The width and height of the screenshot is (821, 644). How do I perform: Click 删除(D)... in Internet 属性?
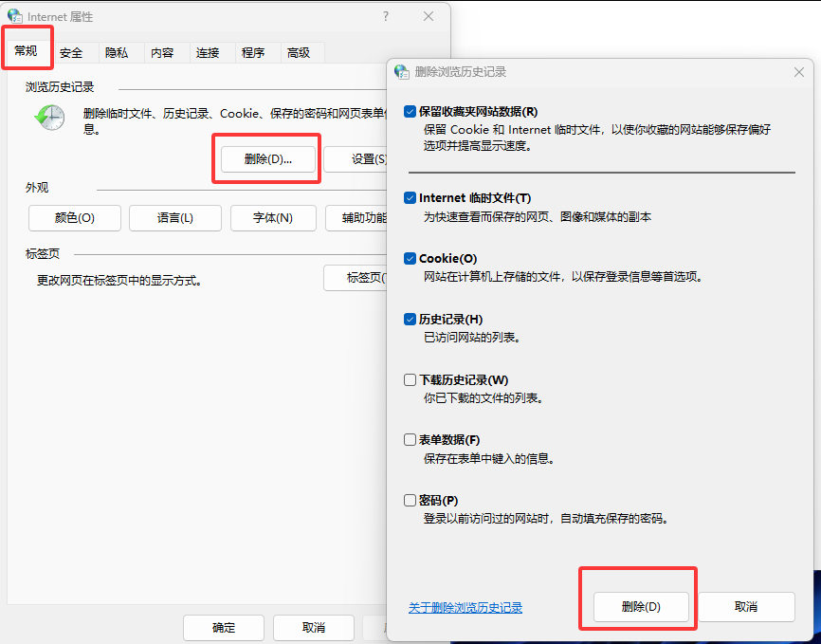[x=268, y=159]
